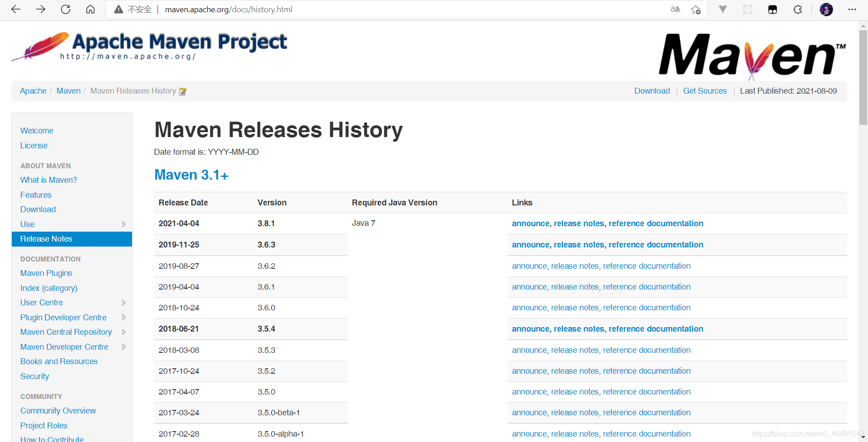Open release notes for version 3.6.0
The width and height of the screenshot is (868, 442).
pyautogui.click(x=575, y=308)
